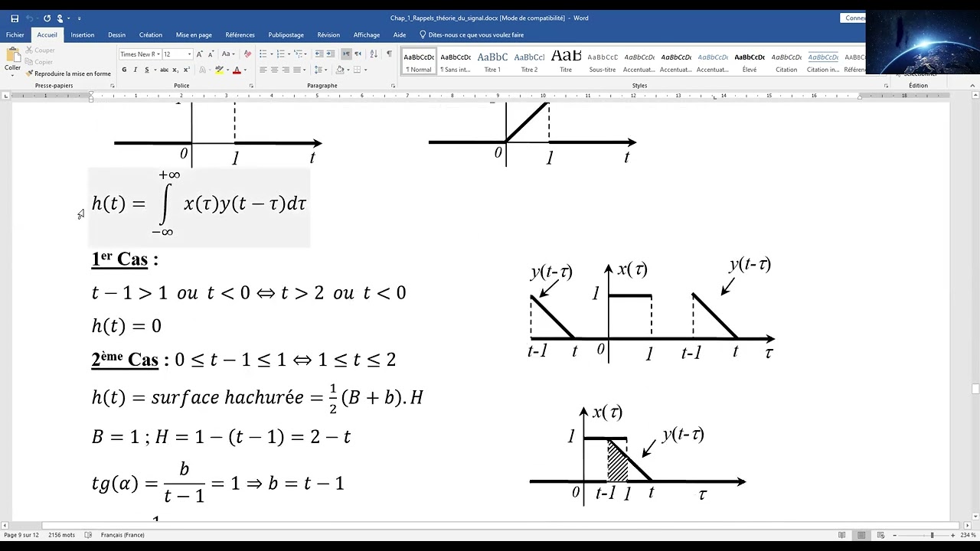The image size is (980, 551).
Task: Open the Fichier menu
Action: tap(15, 34)
